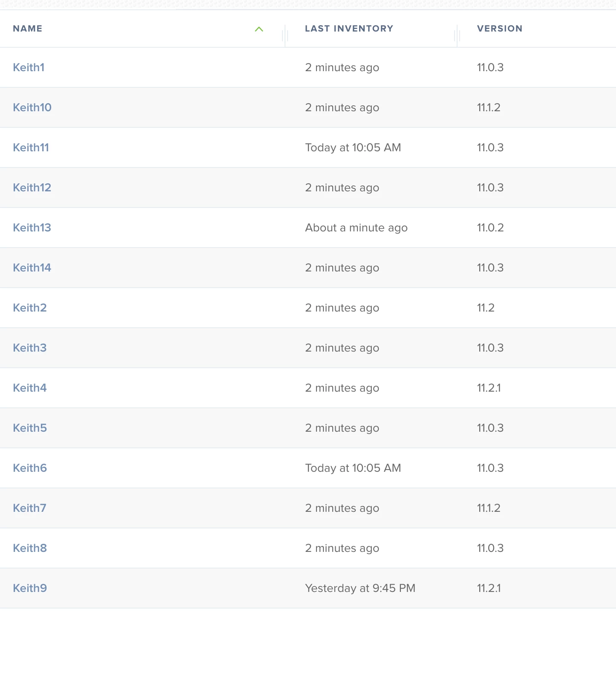Select Keith6's 'Today at 10:05 AM' inventory cell

pos(353,468)
